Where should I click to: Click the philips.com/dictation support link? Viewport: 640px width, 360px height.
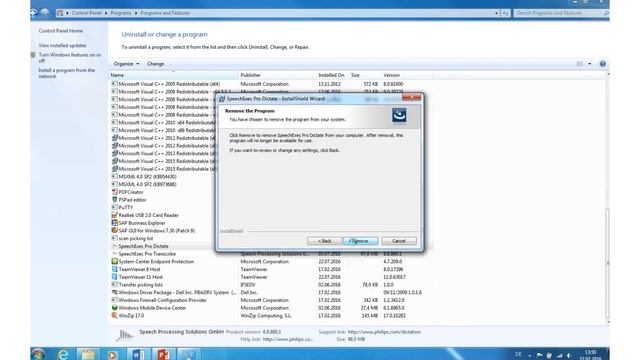(384, 332)
